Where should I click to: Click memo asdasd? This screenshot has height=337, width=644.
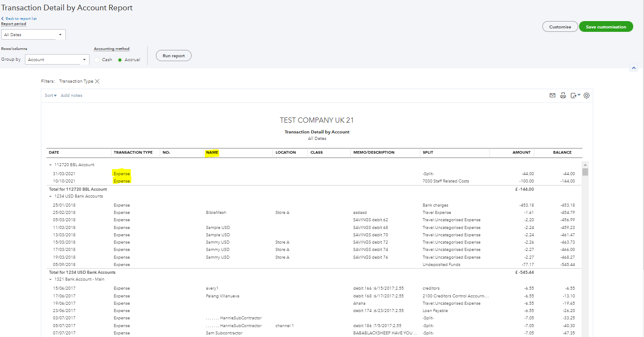(x=360, y=213)
